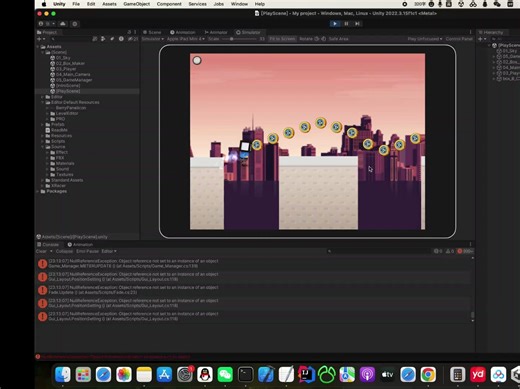Expand the Scripts folder
Viewport: 520px width, 389px height.
click(43, 141)
